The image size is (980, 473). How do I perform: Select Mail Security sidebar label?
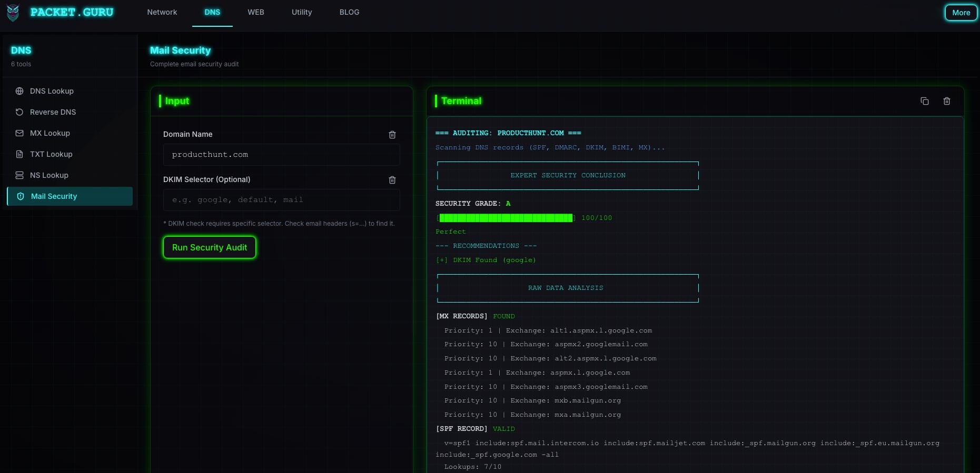click(x=54, y=196)
